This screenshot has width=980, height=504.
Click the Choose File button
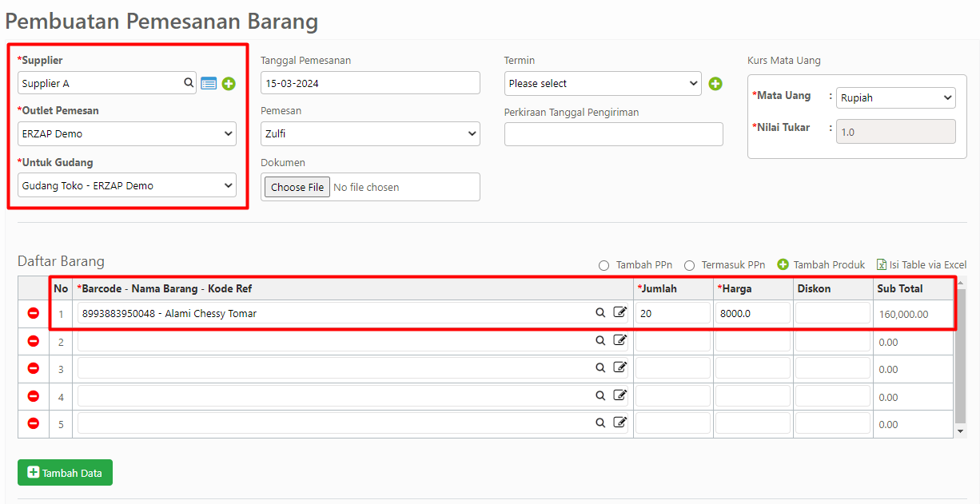[297, 187]
